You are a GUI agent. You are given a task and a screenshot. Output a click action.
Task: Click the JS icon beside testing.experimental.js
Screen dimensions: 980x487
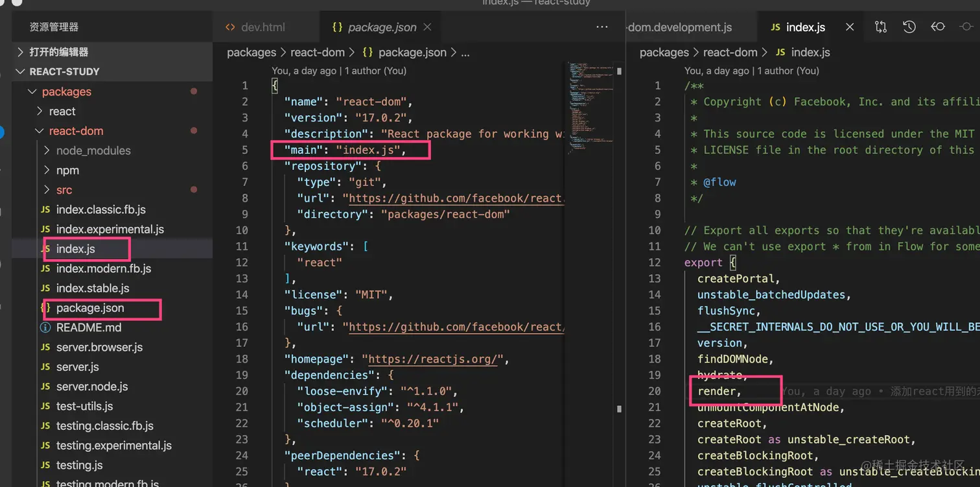tap(45, 445)
